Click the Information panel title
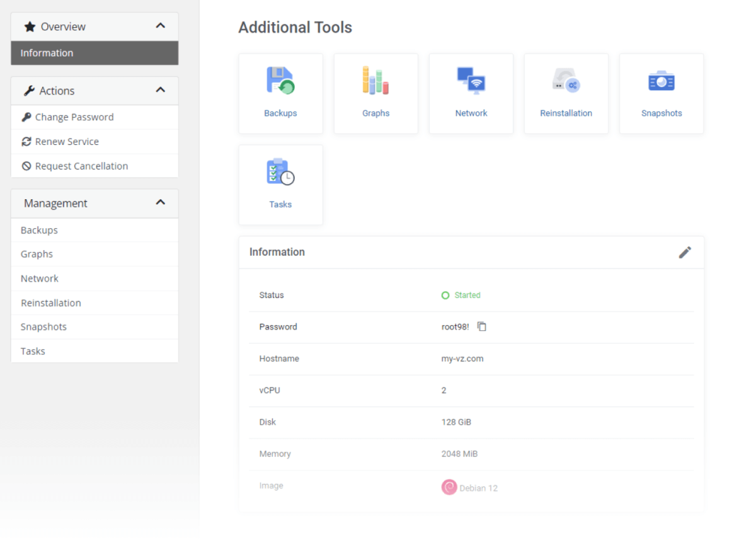 pyautogui.click(x=277, y=252)
